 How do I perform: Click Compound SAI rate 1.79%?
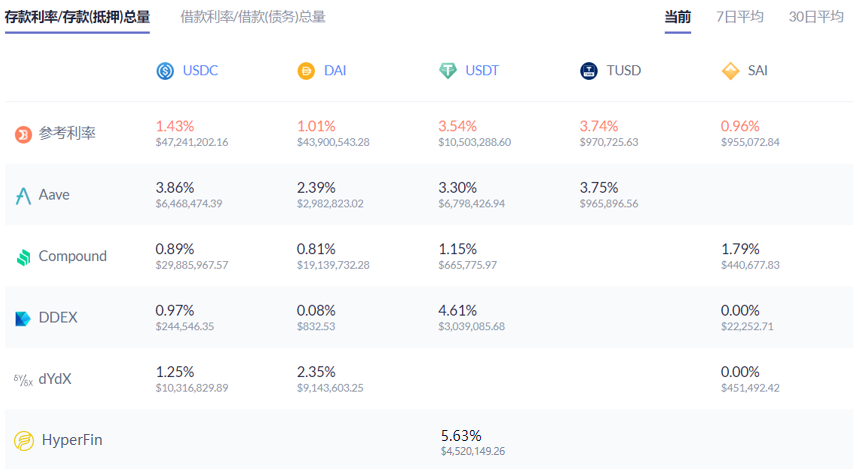(x=740, y=249)
